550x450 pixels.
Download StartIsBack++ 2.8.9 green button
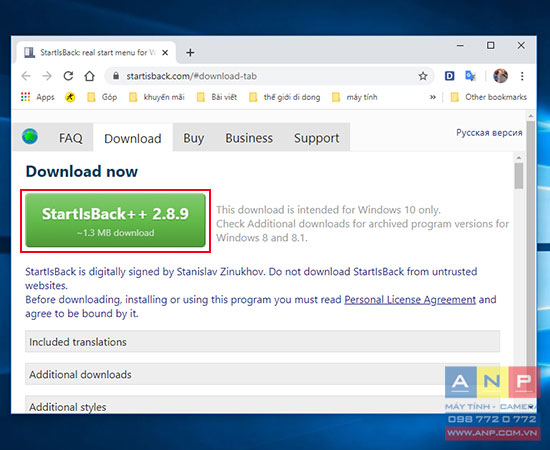[x=115, y=220]
